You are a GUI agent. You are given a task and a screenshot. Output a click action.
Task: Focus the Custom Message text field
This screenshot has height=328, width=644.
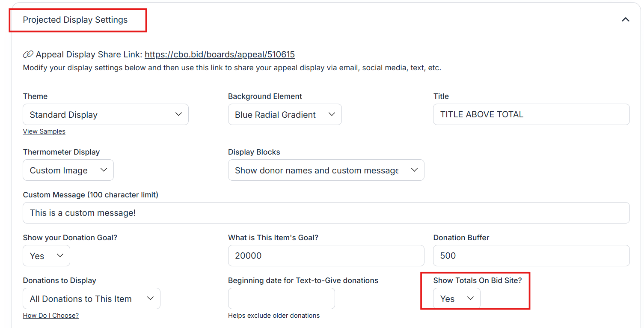pos(326,213)
